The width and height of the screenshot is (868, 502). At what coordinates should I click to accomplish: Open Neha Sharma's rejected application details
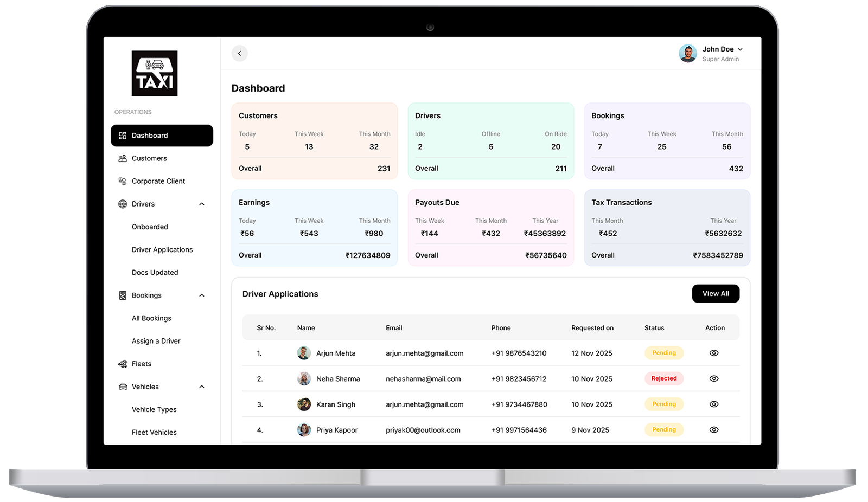[x=714, y=378]
